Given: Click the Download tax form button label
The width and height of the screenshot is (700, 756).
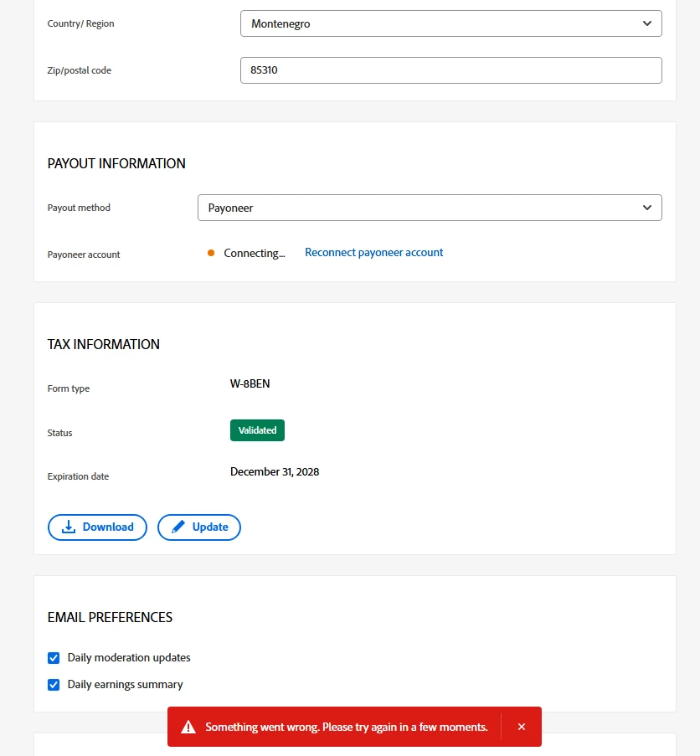Looking at the screenshot, I should tap(108, 527).
